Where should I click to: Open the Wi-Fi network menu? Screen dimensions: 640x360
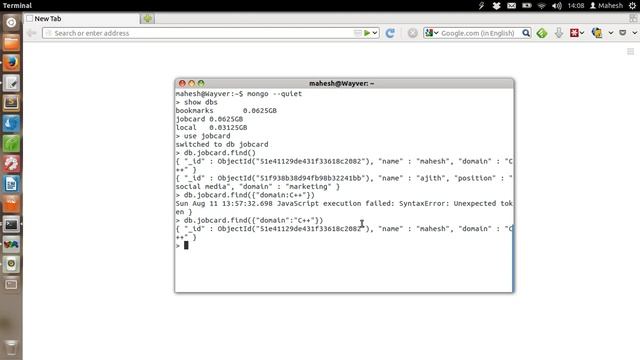click(542, 5)
